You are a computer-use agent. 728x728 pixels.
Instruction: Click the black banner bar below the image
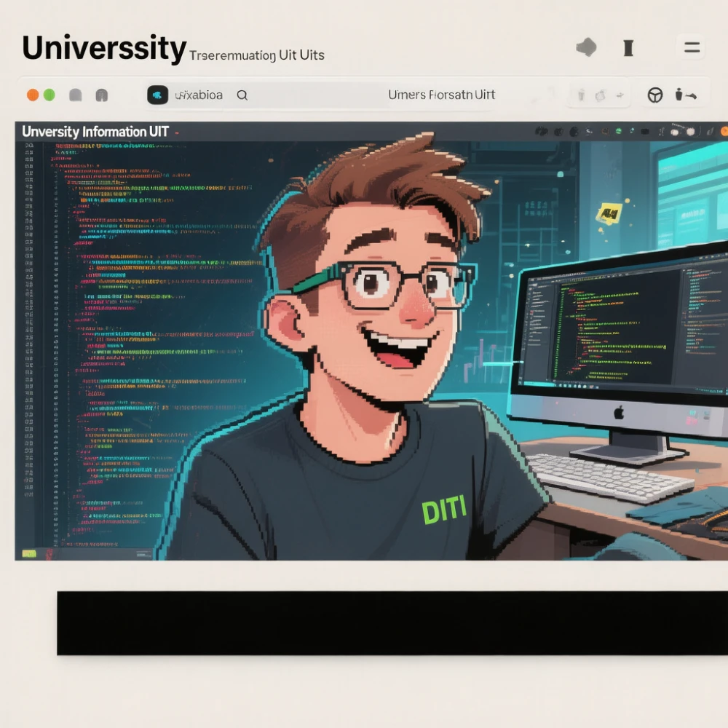[392, 622]
